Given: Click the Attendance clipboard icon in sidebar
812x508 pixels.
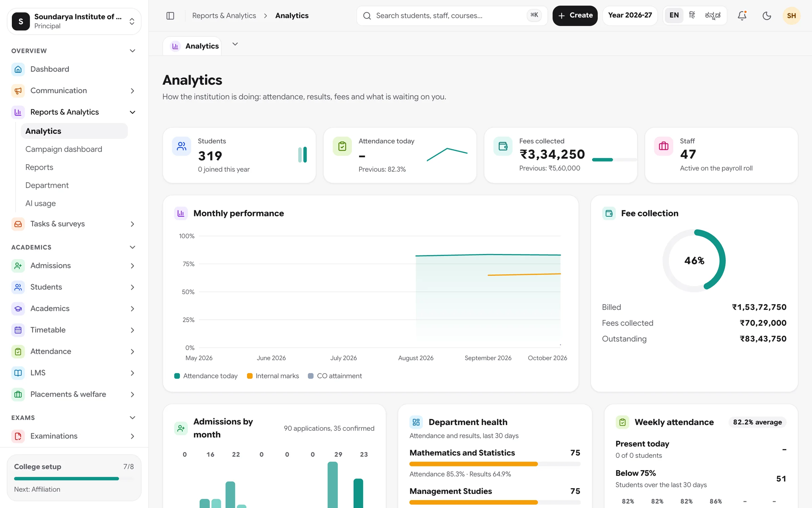Looking at the screenshot, I should [18, 352].
